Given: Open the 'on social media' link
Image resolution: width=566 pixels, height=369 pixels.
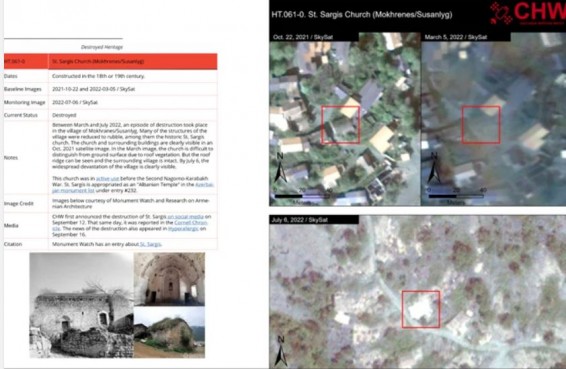Looking at the screenshot, I should [186, 217].
